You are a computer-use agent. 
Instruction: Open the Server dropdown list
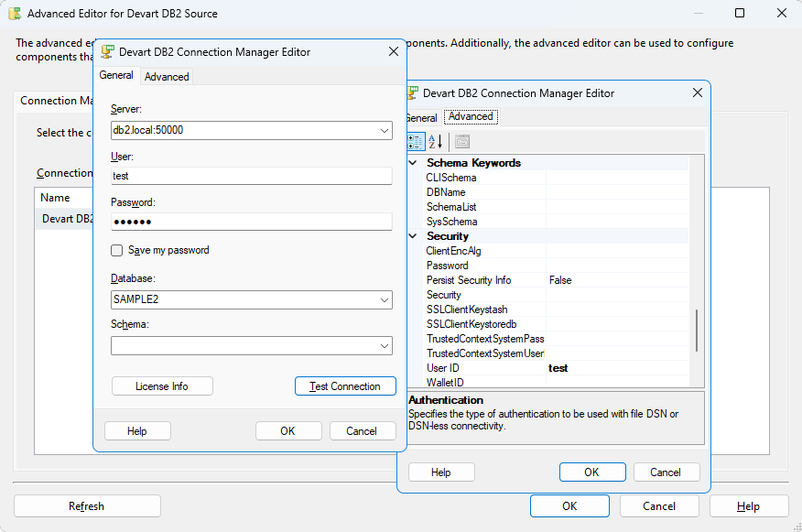(x=385, y=130)
